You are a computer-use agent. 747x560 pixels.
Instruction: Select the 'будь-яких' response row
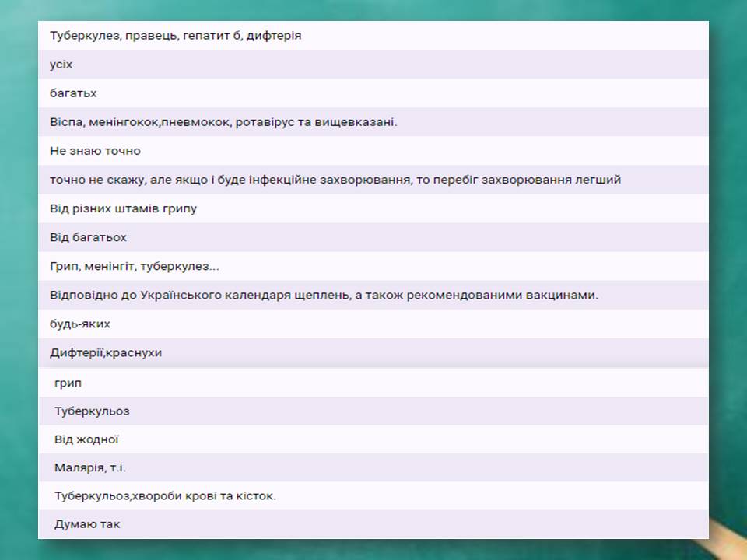tap(373, 324)
